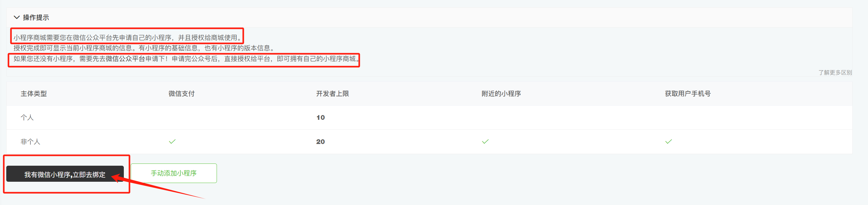The height and width of the screenshot is (205, 868).
Task: Select the 微信支付 column header
Action: pyautogui.click(x=181, y=94)
